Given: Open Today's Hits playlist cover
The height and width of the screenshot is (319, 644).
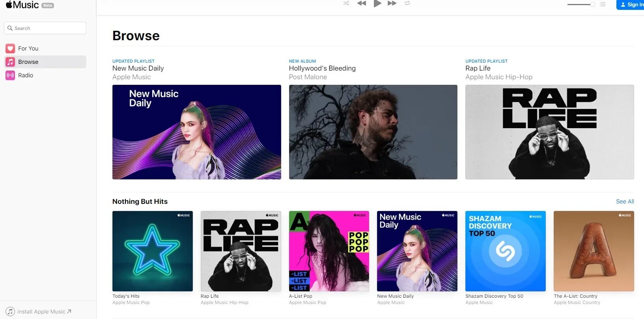Looking at the screenshot, I should pos(153,251).
